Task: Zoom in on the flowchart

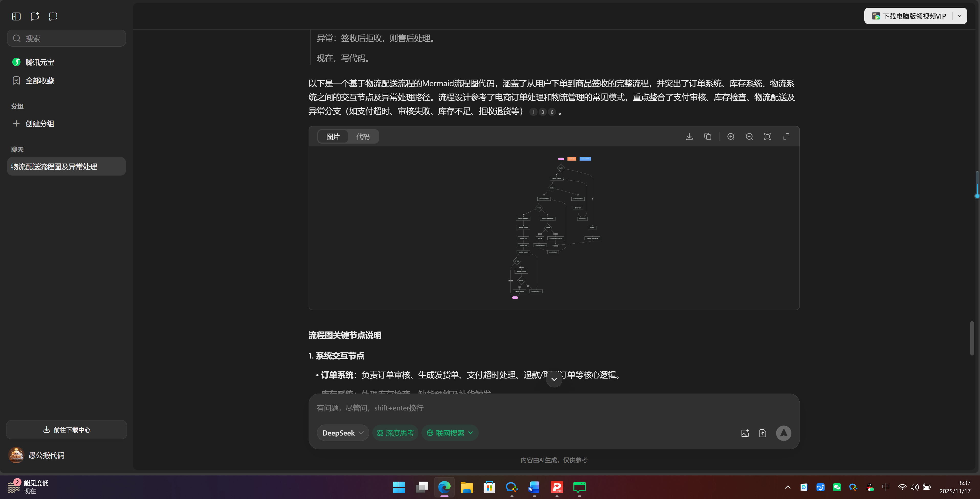Action: coord(731,136)
